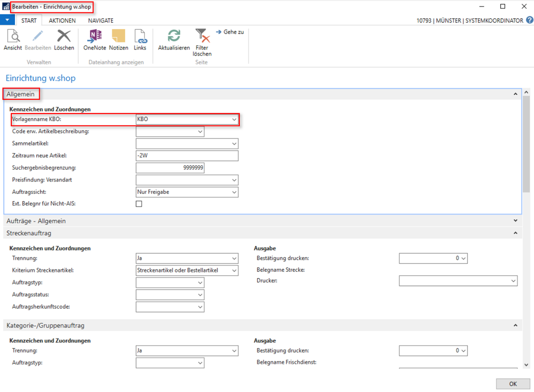Open the Auftragssicht dropdown
Image resolution: width=534 pixels, height=392 pixels.
click(x=234, y=192)
